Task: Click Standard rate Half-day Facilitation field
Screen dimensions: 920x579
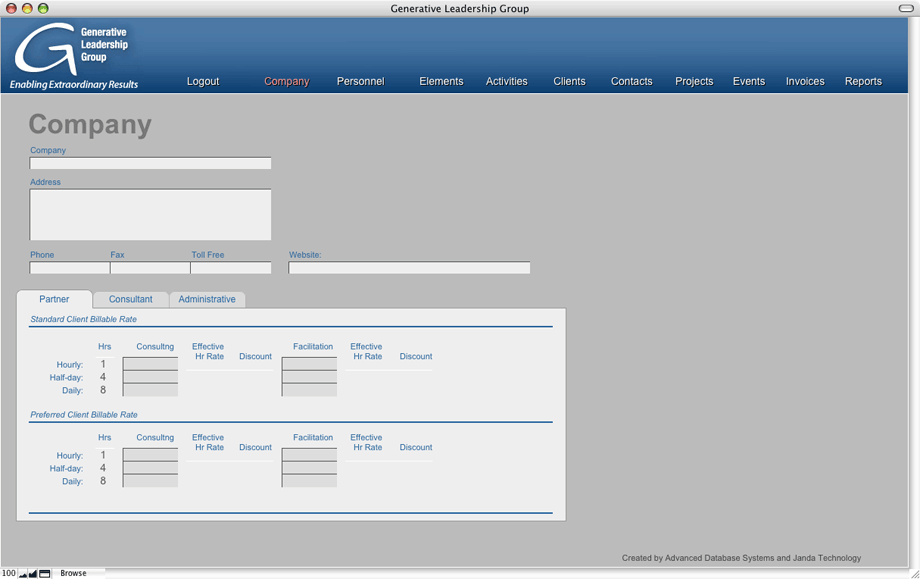Action: [x=309, y=377]
